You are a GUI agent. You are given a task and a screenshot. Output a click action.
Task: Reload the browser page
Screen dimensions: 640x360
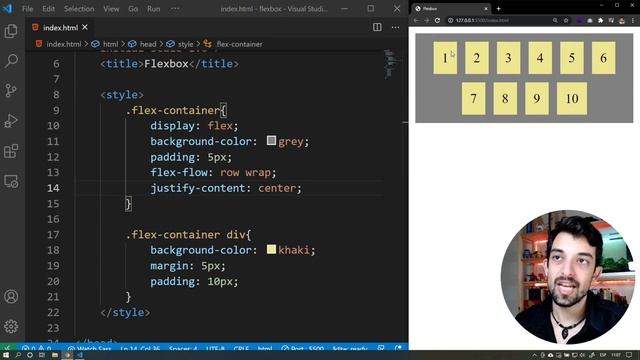pyautogui.click(x=437, y=20)
